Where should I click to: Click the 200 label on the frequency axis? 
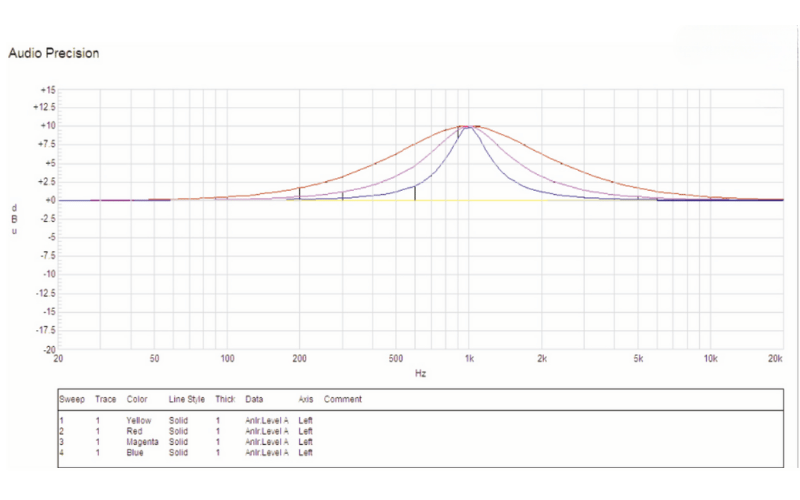[x=299, y=359]
